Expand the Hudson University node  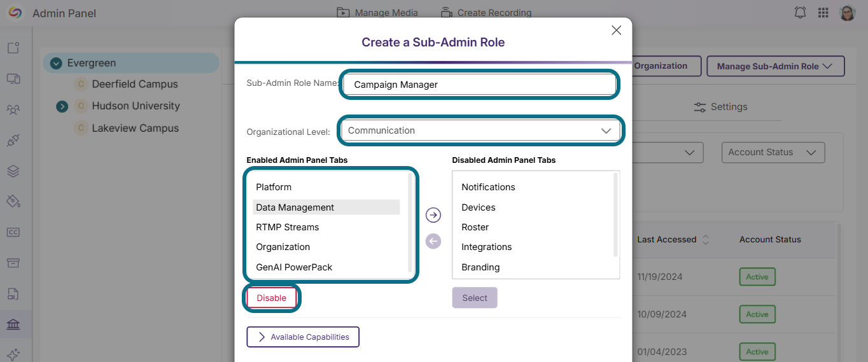(x=62, y=106)
